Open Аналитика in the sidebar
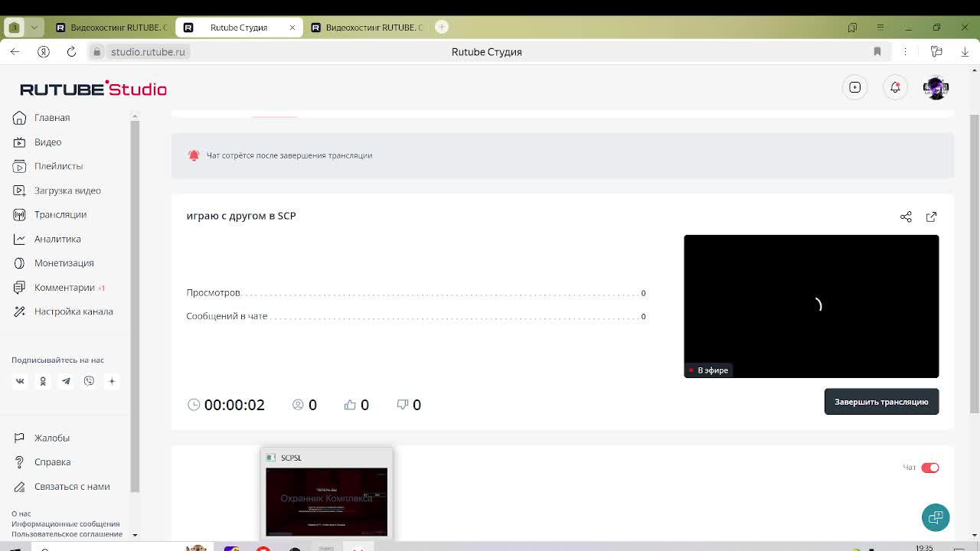This screenshot has width=980, height=551. point(57,240)
